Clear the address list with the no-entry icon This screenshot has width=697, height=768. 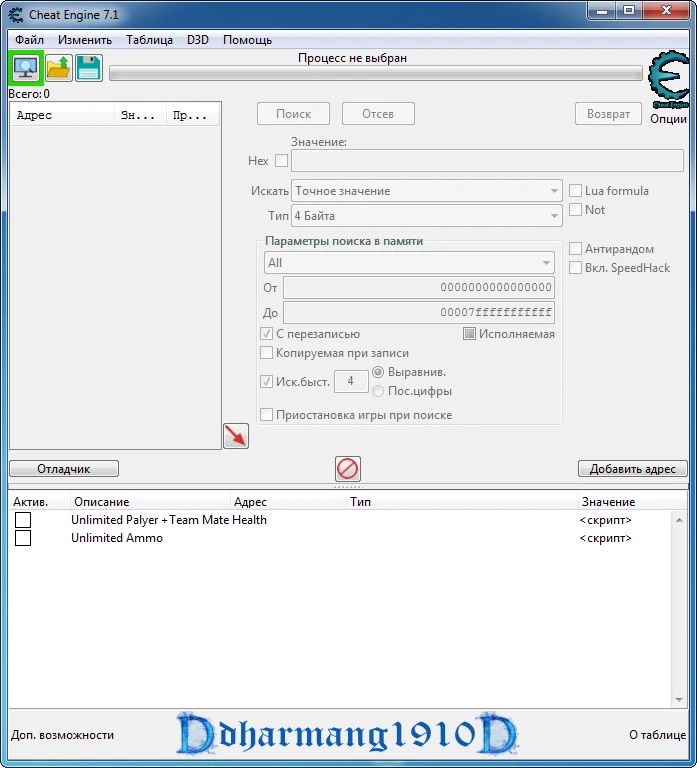tap(348, 469)
